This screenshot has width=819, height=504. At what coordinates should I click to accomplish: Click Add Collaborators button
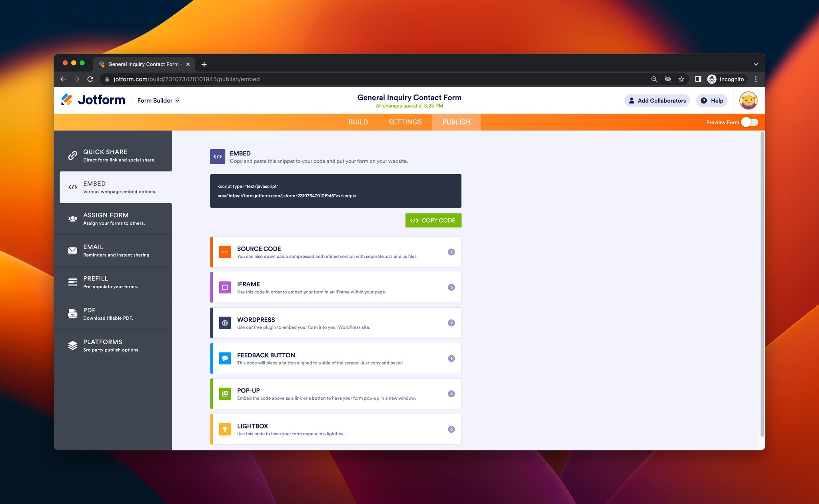[656, 100]
